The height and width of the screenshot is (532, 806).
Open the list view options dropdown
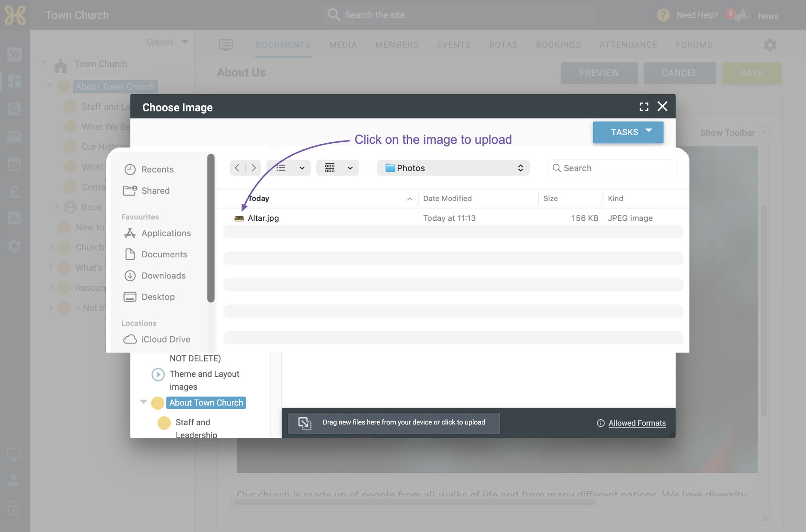pyautogui.click(x=289, y=168)
